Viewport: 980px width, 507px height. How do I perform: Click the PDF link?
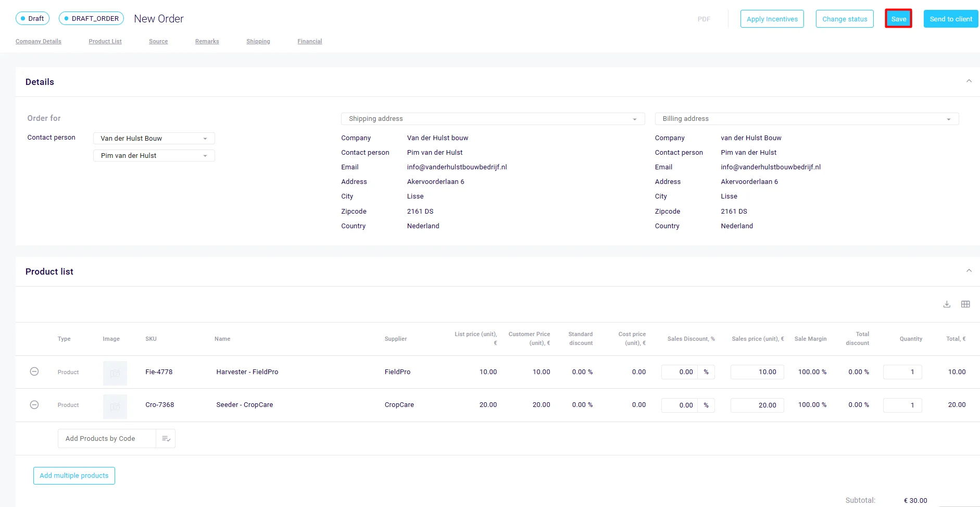[704, 19]
